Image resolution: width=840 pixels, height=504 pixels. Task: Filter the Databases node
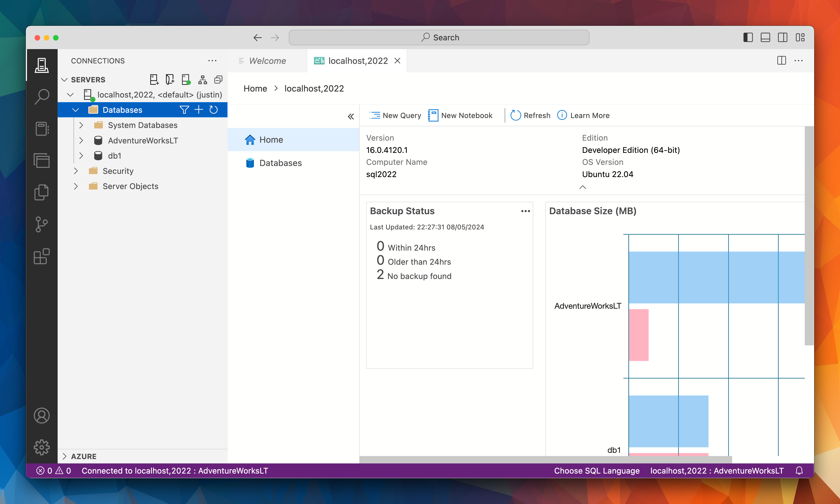click(184, 110)
